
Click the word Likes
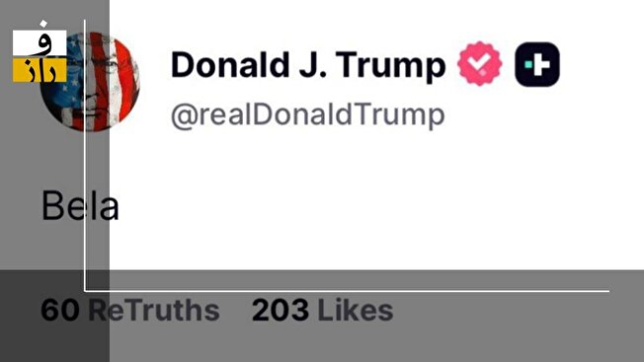click(356, 310)
